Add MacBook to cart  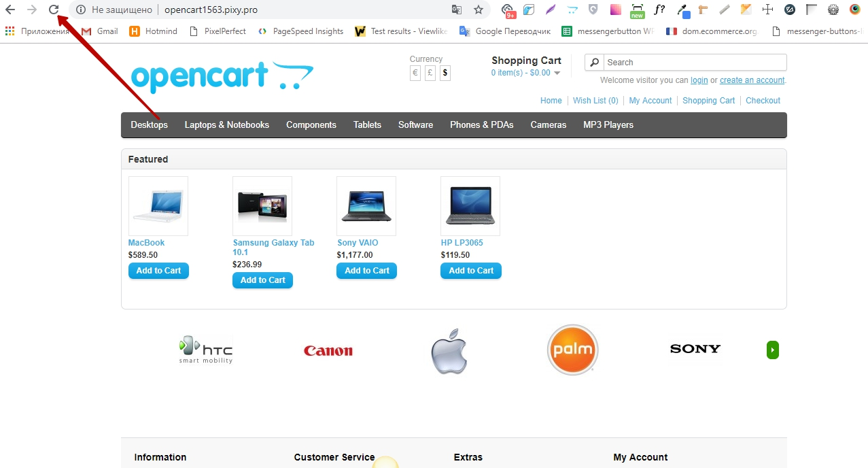(158, 271)
